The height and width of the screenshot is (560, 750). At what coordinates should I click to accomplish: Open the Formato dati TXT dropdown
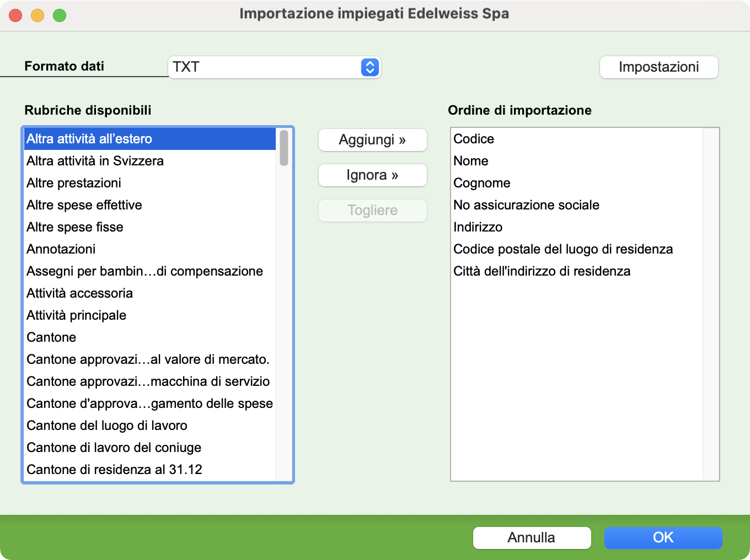click(x=274, y=67)
